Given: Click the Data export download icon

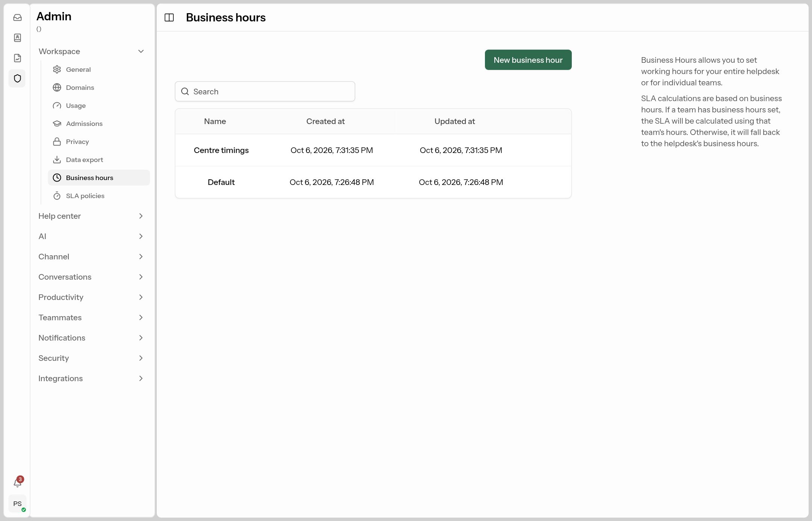Looking at the screenshot, I should [57, 159].
